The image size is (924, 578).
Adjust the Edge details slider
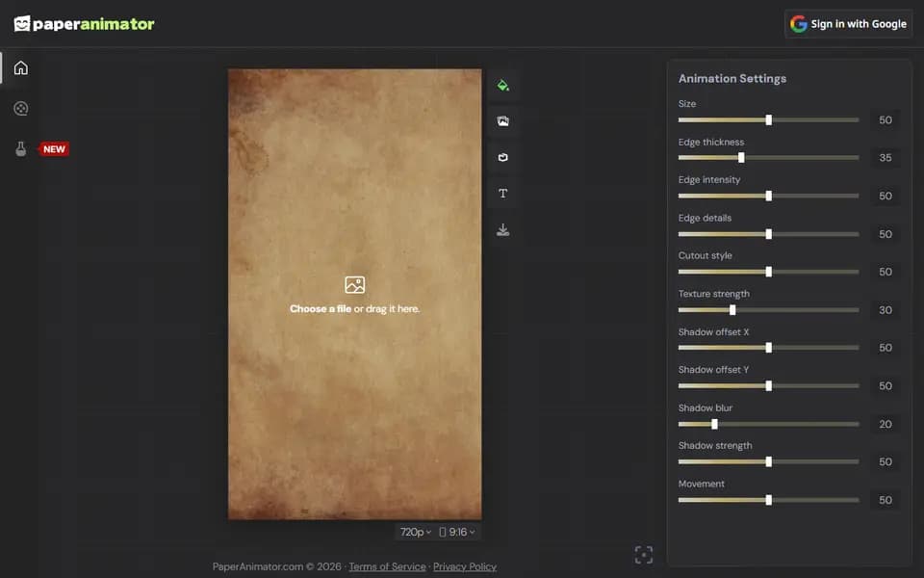pyautogui.click(x=768, y=234)
